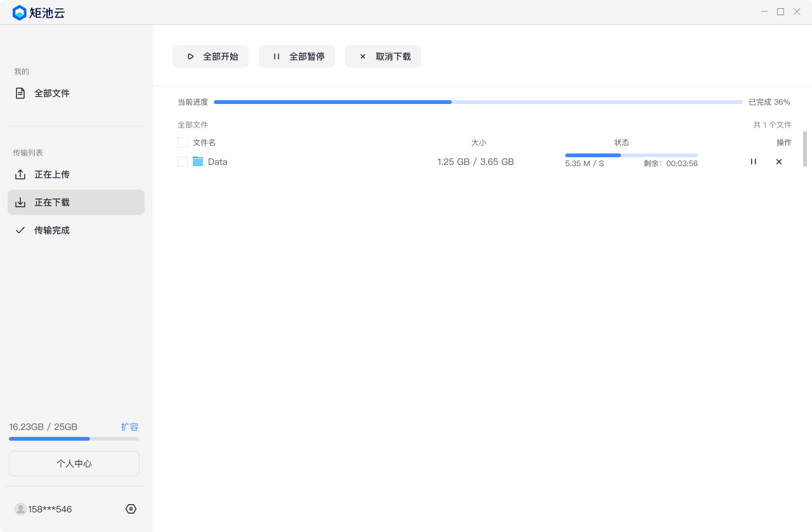Click the overall progress bar 当前进度
This screenshot has height=532, width=812.
pos(478,101)
